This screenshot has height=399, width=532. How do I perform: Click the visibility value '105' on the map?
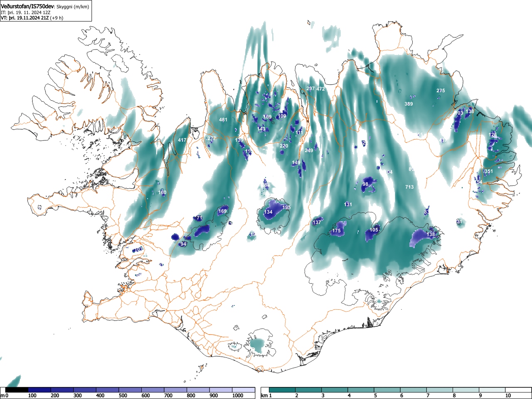374,230
